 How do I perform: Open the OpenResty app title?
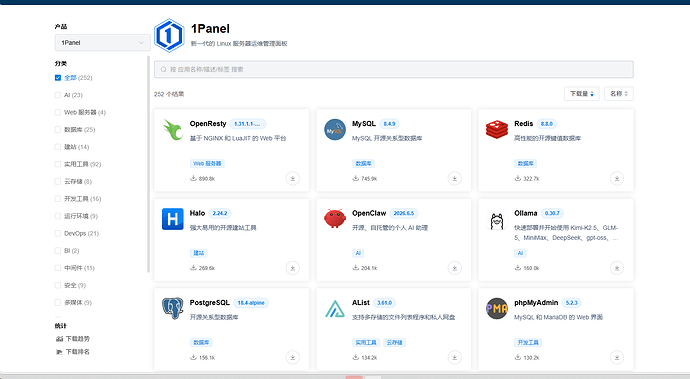click(x=208, y=124)
